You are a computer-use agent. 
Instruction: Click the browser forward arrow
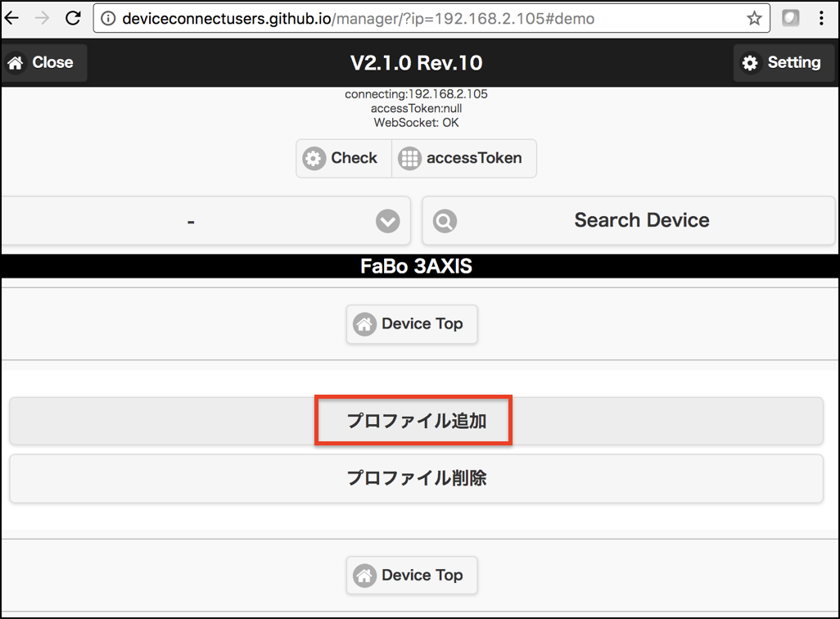pos(42,18)
